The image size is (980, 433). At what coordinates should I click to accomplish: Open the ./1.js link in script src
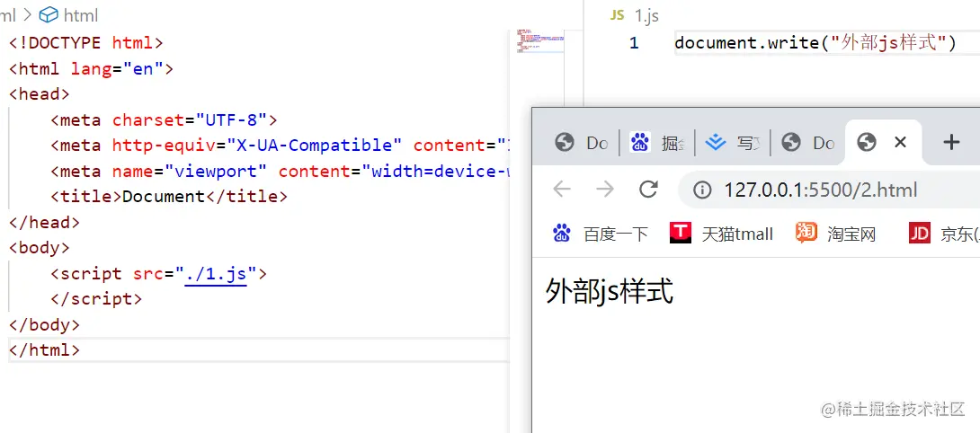pos(216,273)
